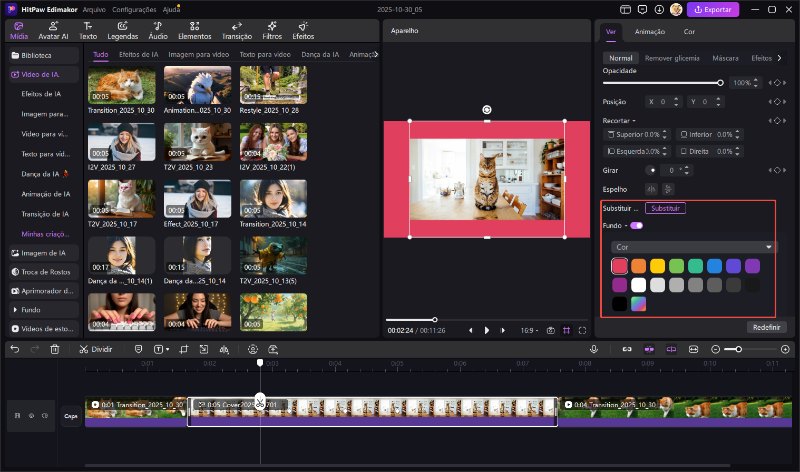Screen dimensions: 800x472
Task: Open the Configurações menu
Action: (x=134, y=10)
